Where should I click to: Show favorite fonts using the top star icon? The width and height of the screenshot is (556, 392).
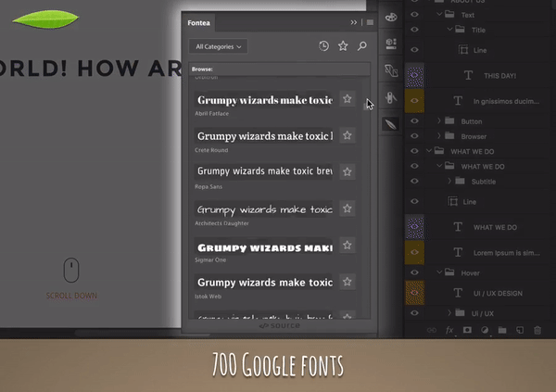click(x=343, y=46)
